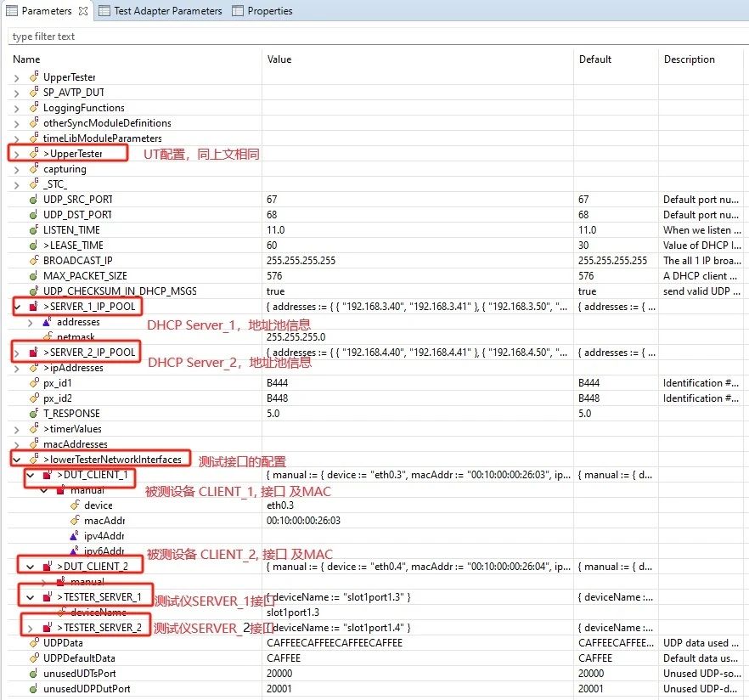
Task: Expand the timerValues group
Action: point(17,429)
